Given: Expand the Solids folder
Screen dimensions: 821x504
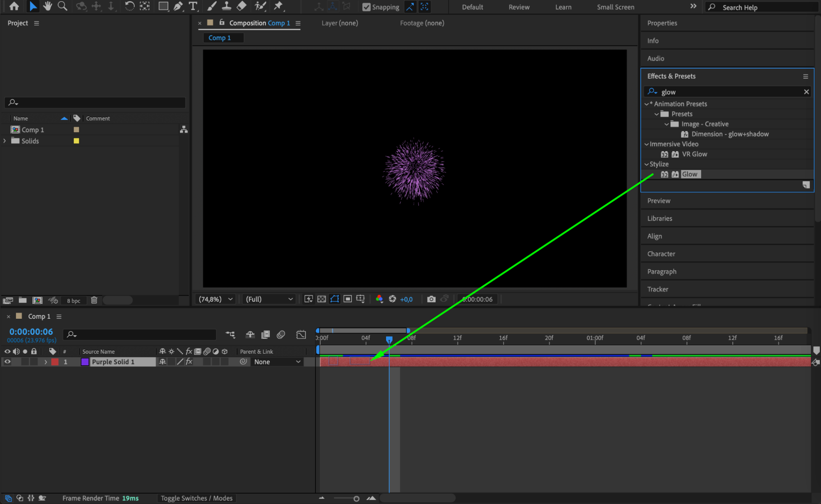Looking at the screenshot, I should (x=5, y=141).
